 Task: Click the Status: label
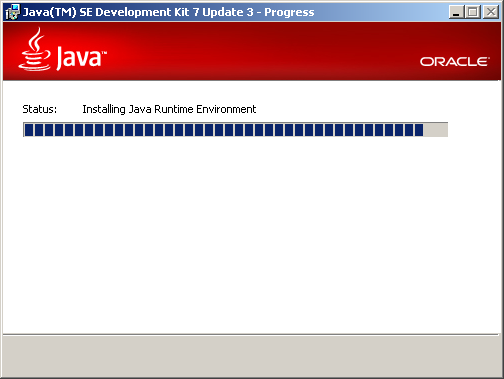(x=40, y=109)
